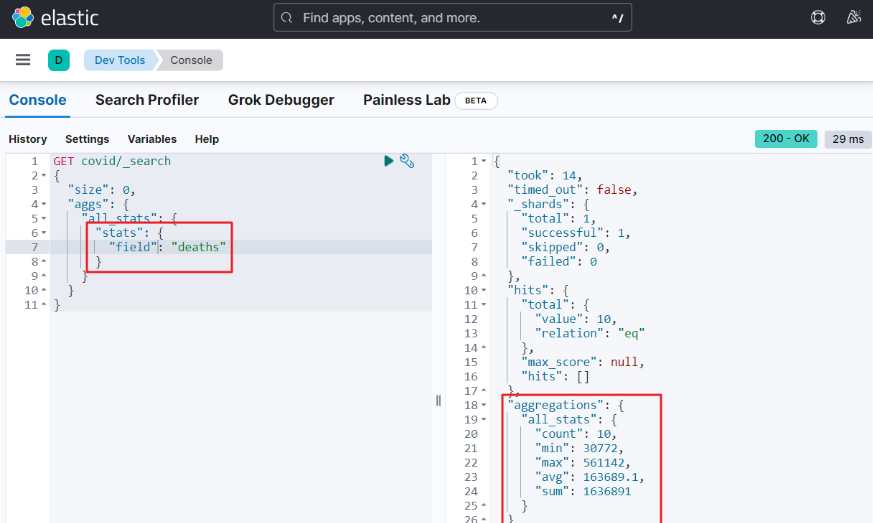
Task: Collapse the total block at response line 11
Action: (x=484, y=305)
